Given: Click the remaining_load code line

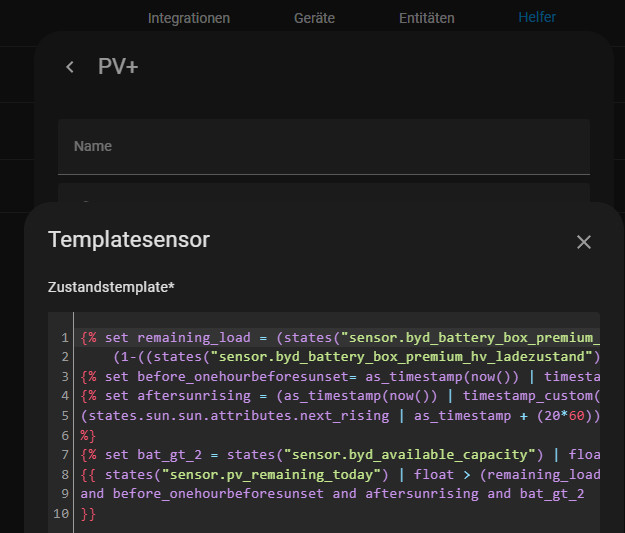Looking at the screenshot, I should click(340, 338).
